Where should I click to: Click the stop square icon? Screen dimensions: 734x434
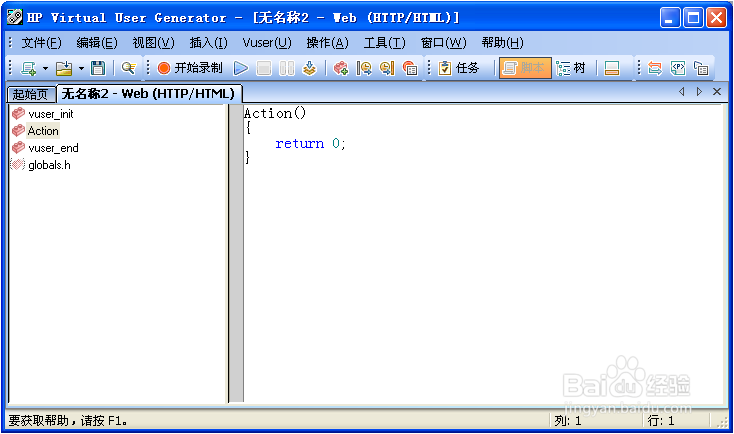(x=264, y=68)
